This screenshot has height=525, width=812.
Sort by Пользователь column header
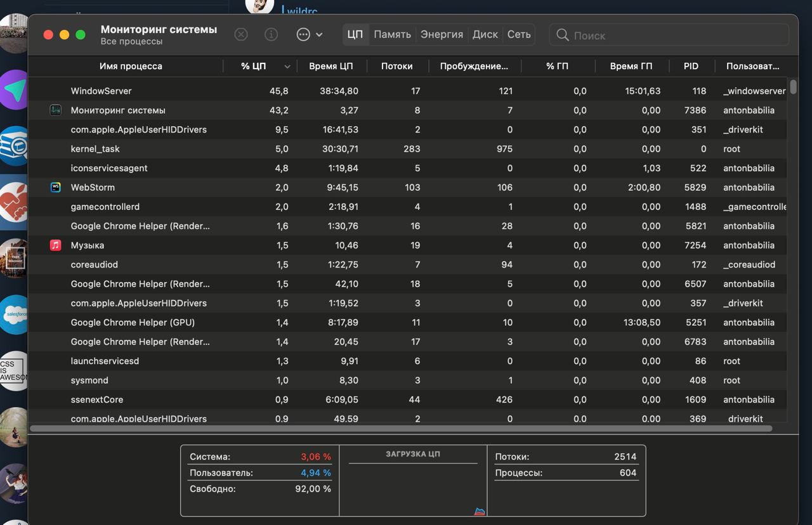coord(753,66)
